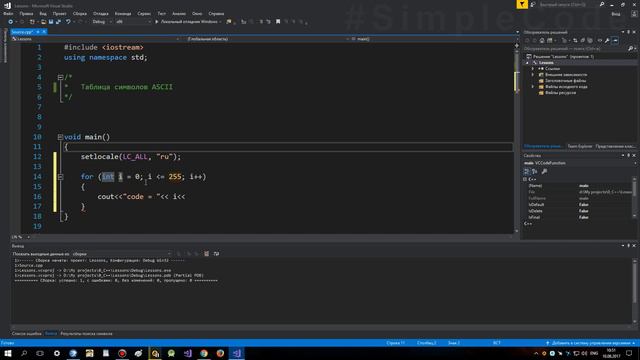Collapse the comment block at line 4

[60, 77]
